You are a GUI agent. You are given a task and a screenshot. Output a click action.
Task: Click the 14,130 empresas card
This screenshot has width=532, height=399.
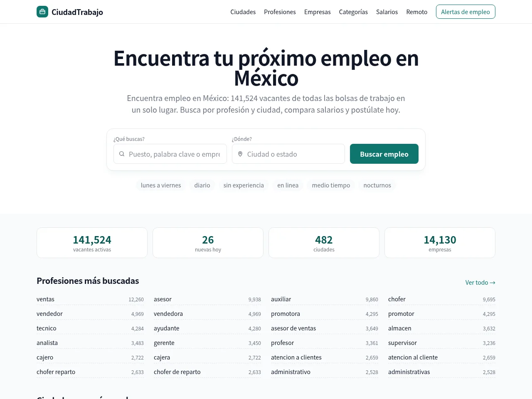(x=440, y=243)
